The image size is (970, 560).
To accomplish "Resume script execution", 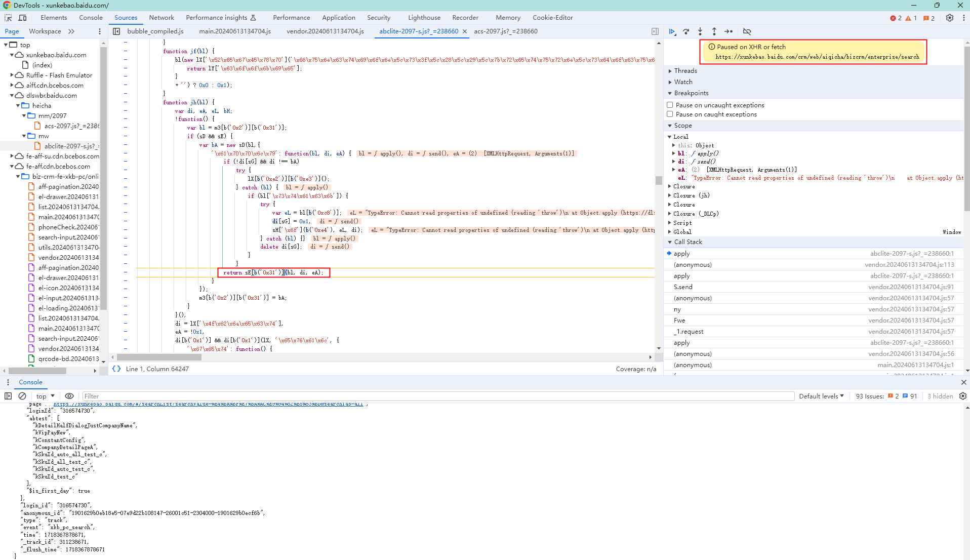I will pos(672,31).
